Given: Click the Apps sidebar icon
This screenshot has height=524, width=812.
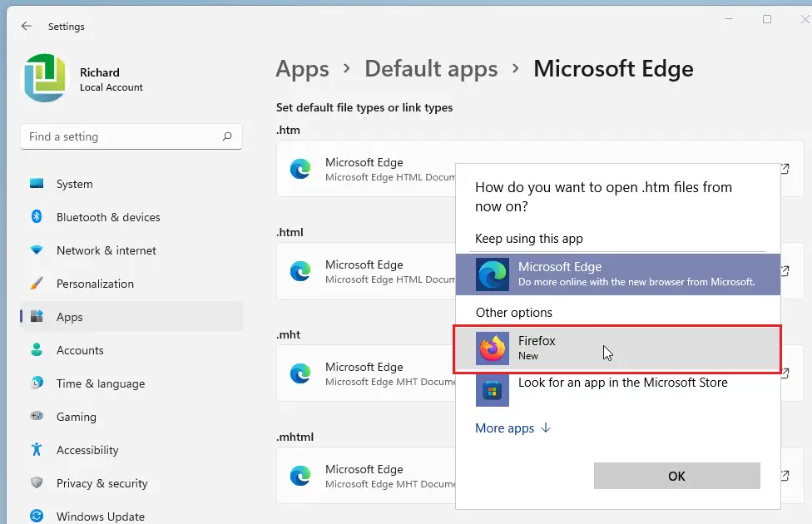Looking at the screenshot, I should pos(37,316).
